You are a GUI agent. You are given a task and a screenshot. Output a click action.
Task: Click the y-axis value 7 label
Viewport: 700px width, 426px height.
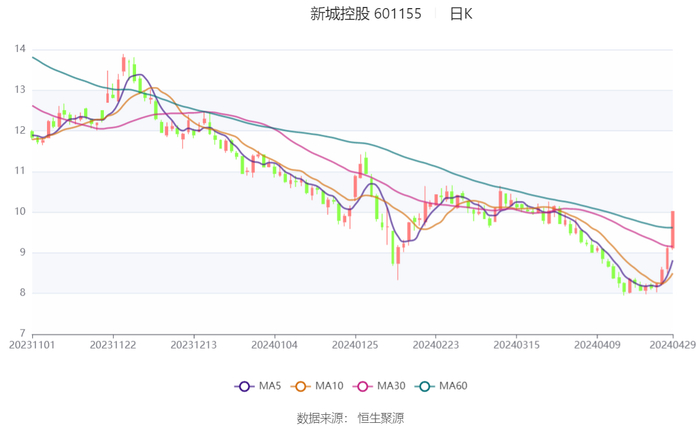click(x=23, y=333)
